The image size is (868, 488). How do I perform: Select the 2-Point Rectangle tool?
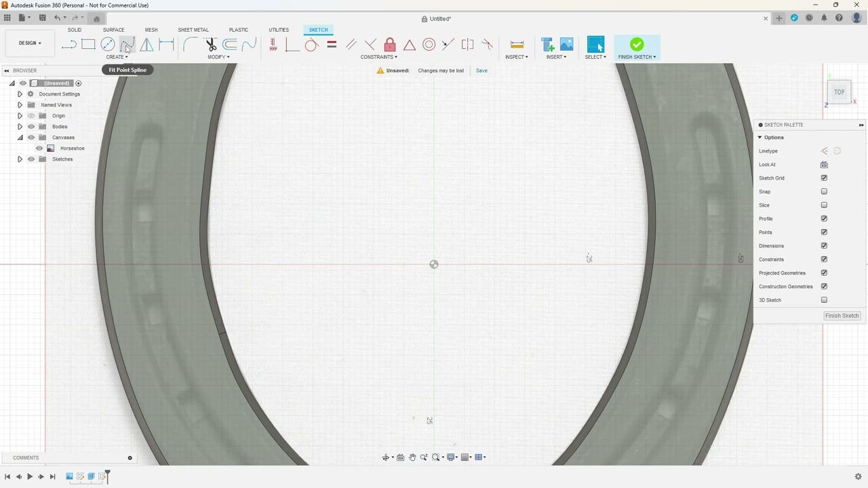88,45
